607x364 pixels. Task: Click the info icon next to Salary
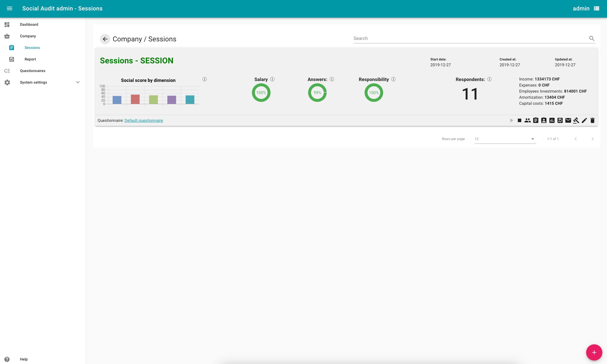click(x=272, y=79)
